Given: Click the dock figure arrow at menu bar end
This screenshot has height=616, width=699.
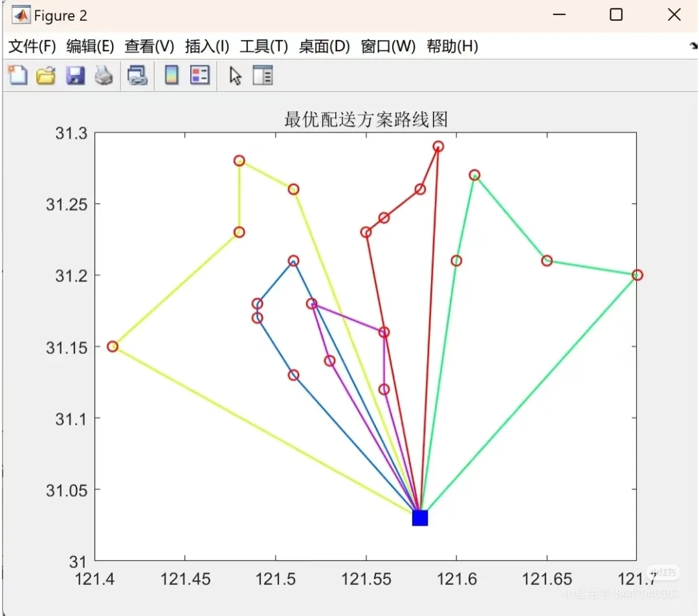Looking at the screenshot, I should tap(694, 45).
